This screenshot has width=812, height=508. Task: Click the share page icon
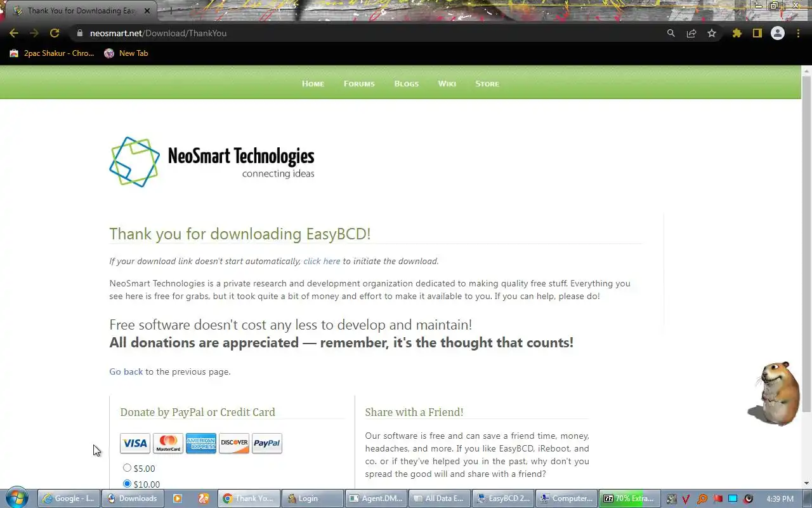691,33
